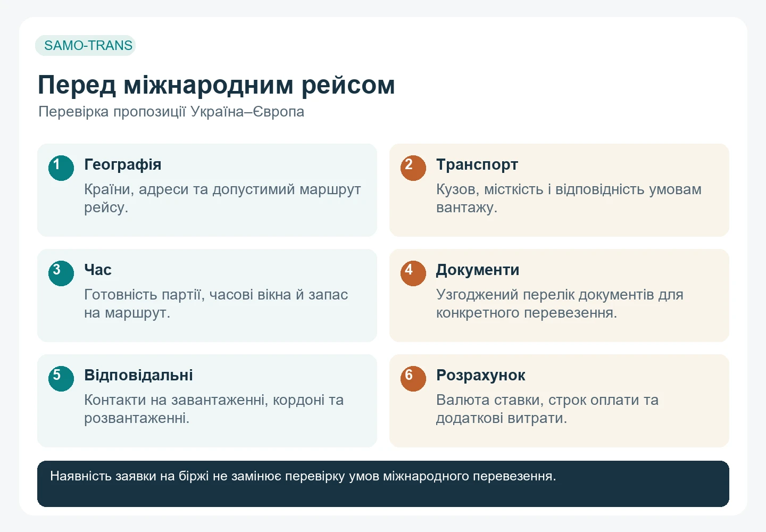Select the heading 'Перед міжнародним рейсом'
Image resolution: width=766 pixels, height=532 pixels.
click(217, 85)
